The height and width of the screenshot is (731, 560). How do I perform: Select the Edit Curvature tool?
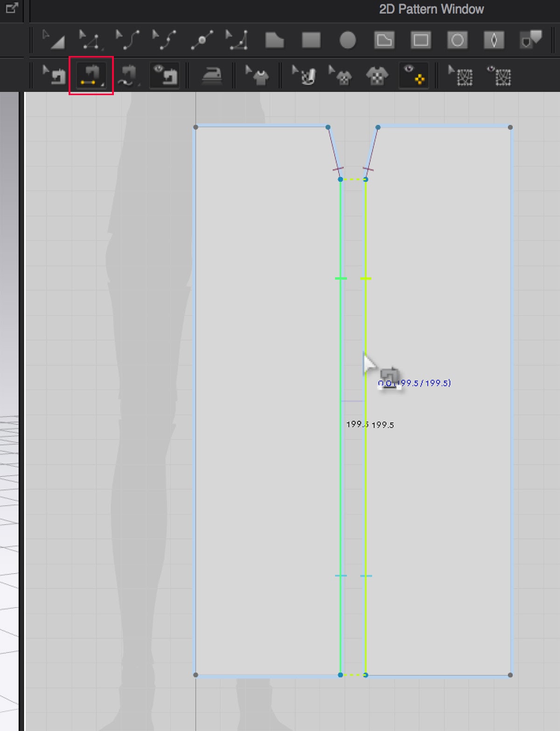pos(127,41)
